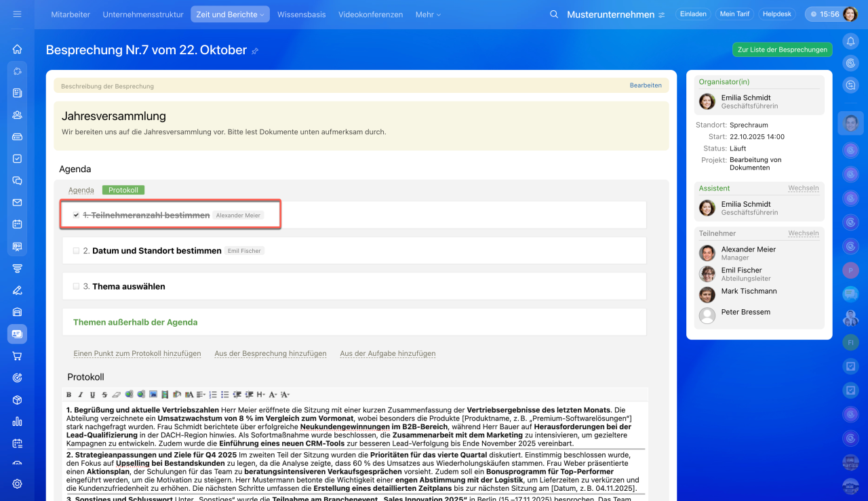The width and height of the screenshot is (868, 501).
Task: Switch to the Protokoll tab
Action: [x=123, y=191]
